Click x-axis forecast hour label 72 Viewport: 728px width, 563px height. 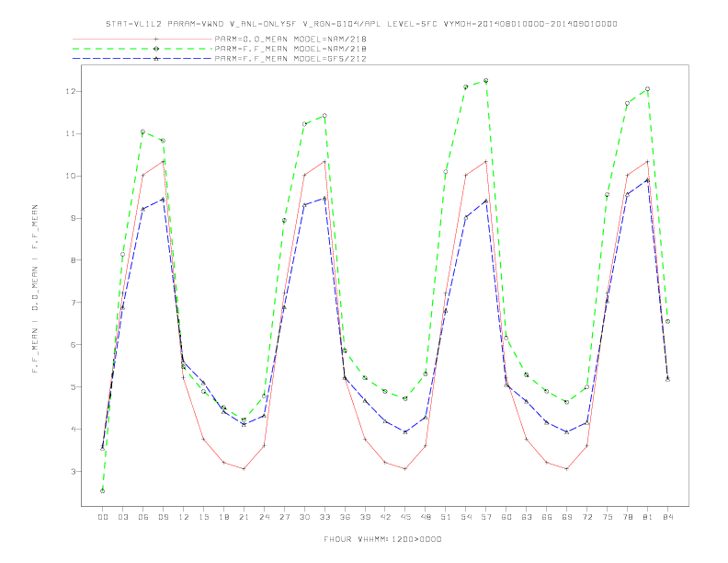tap(587, 517)
